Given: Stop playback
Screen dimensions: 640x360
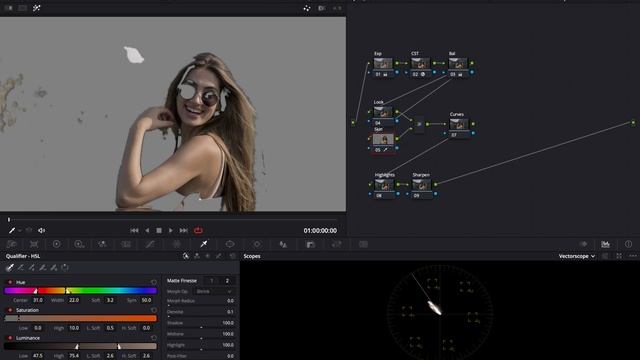Looking at the screenshot, I should tap(159, 231).
